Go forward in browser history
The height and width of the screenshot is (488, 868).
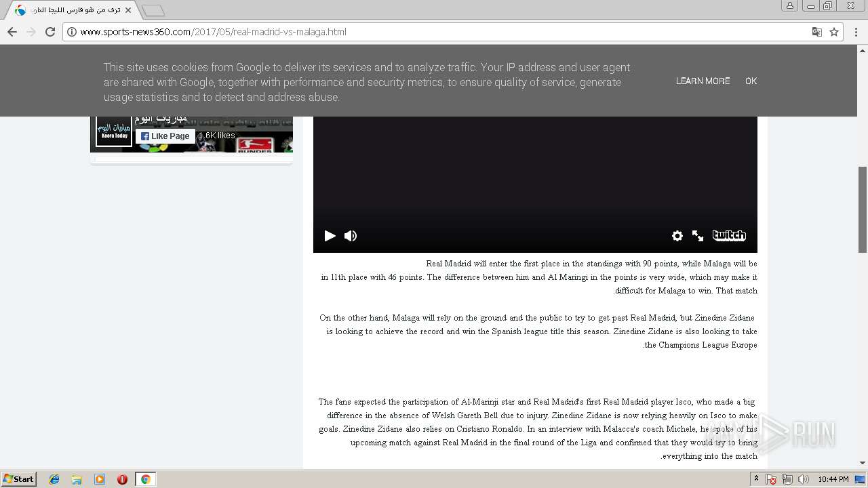[x=31, y=32]
